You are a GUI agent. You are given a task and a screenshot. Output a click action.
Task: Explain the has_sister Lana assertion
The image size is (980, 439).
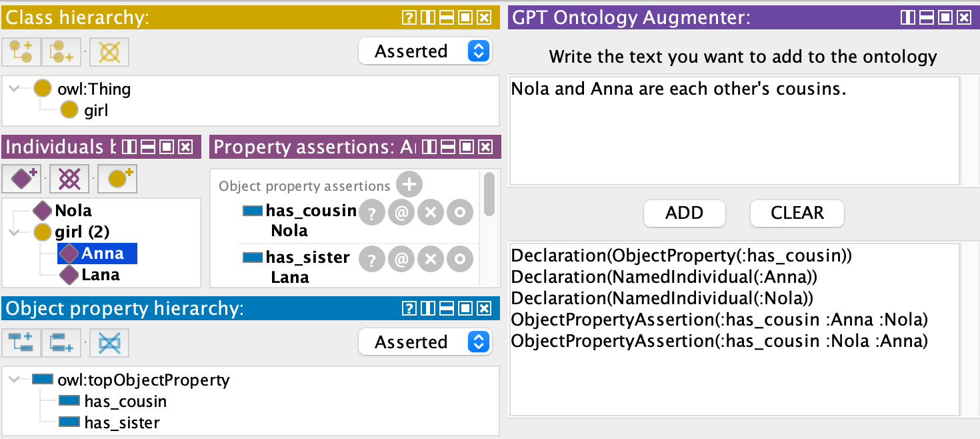point(372,259)
